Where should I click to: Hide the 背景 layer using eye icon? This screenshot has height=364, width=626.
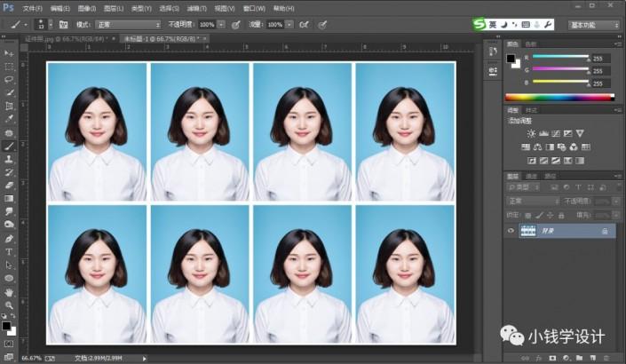pyautogui.click(x=510, y=231)
